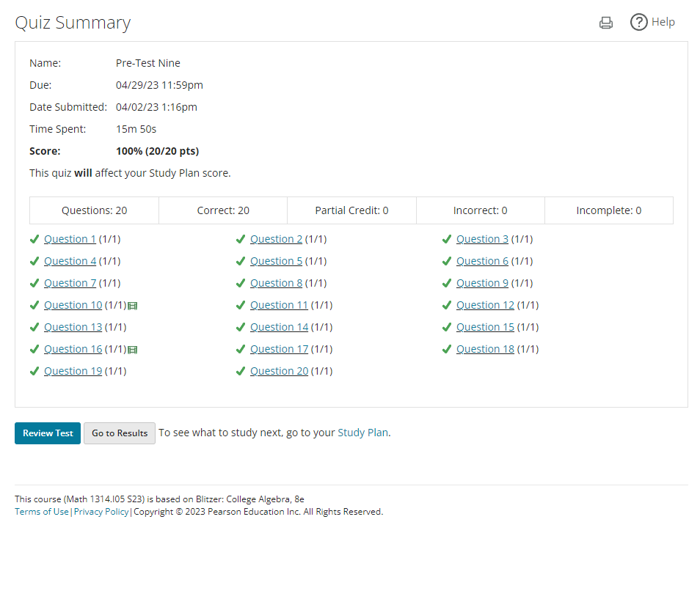Open the Privacy Policy link
The image size is (700, 610).
point(101,512)
